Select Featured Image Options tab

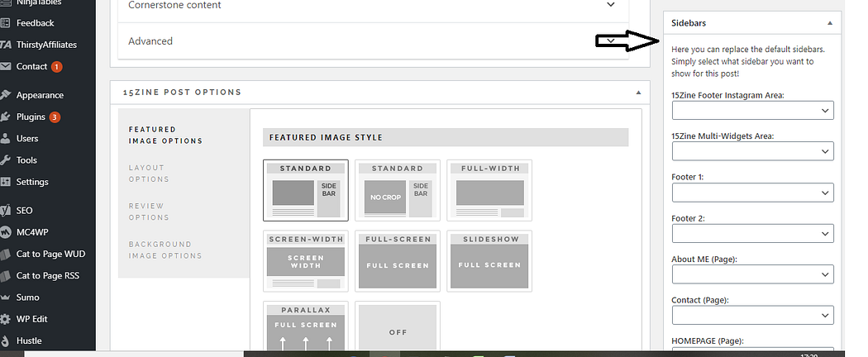[165, 135]
